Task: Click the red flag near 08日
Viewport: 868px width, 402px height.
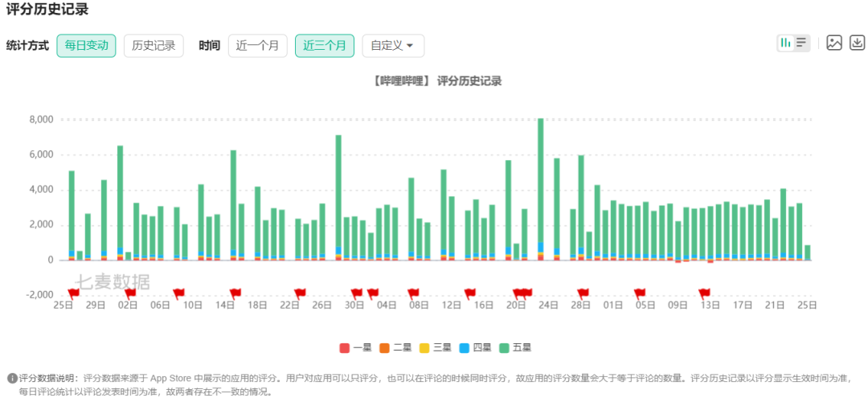Action: [x=413, y=293]
